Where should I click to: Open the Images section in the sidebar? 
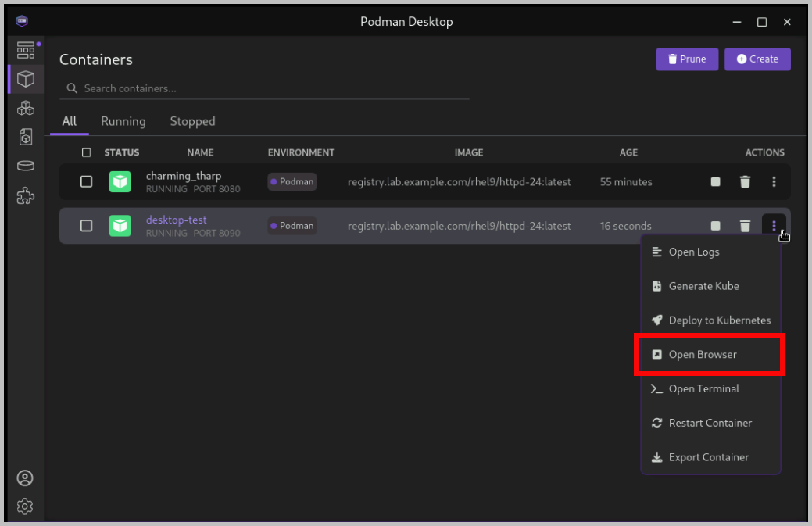point(25,138)
